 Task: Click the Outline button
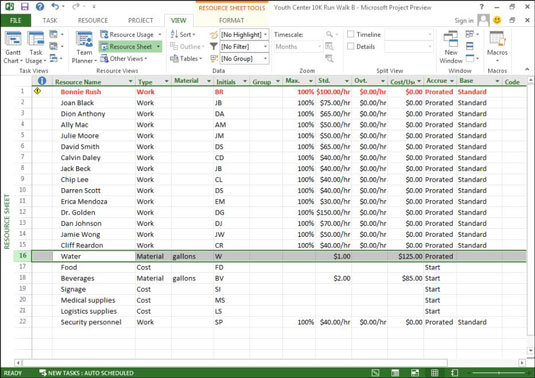pos(187,46)
